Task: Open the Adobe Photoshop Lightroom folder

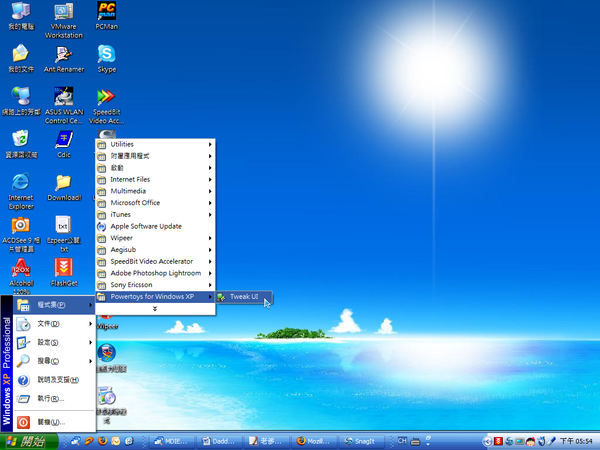Action: [x=155, y=273]
